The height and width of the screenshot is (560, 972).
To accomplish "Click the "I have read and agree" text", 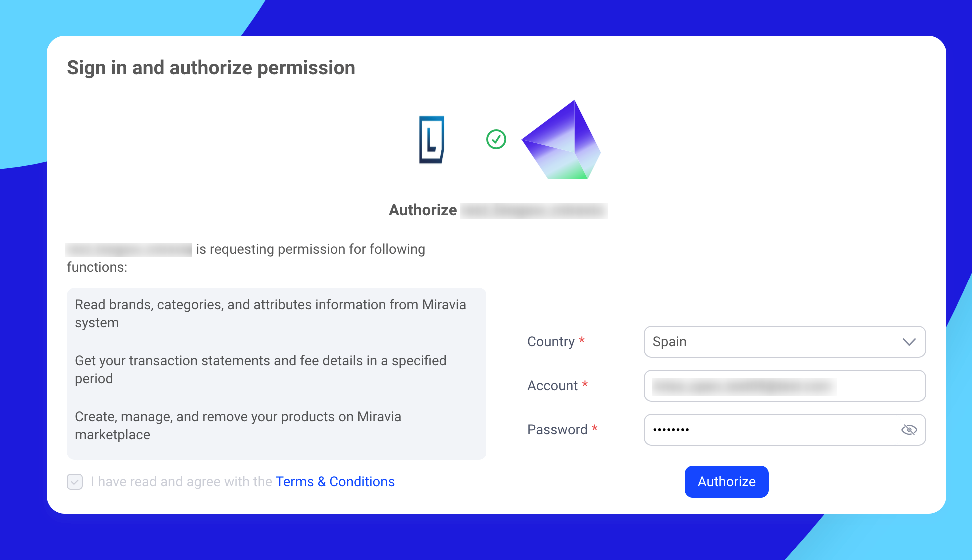I will pyautogui.click(x=181, y=482).
